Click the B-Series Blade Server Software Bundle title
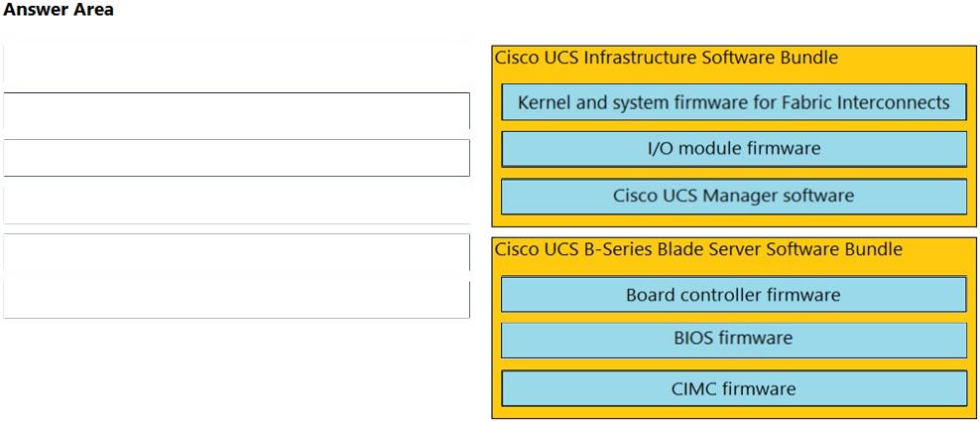980x422 pixels. pyautogui.click(x=698, y=249)
